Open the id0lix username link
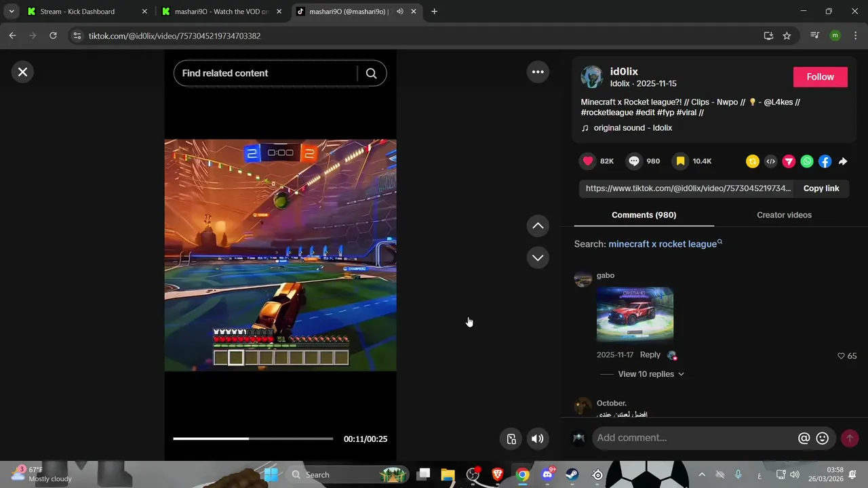This screenshot has width=868, height=488. tap(624, 72)
